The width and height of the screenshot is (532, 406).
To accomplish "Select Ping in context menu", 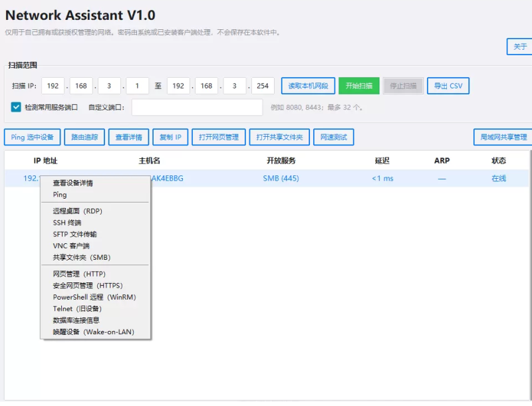I will (95, 195).
